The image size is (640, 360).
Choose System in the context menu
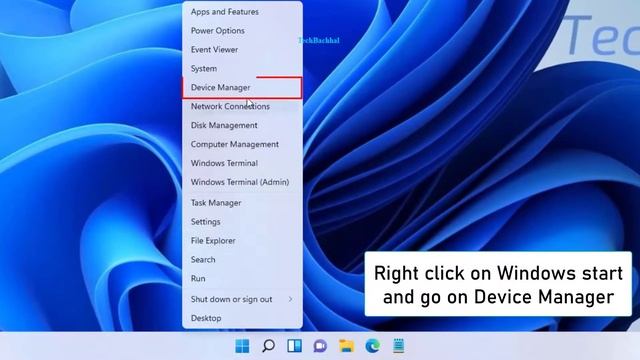[242, 69]
